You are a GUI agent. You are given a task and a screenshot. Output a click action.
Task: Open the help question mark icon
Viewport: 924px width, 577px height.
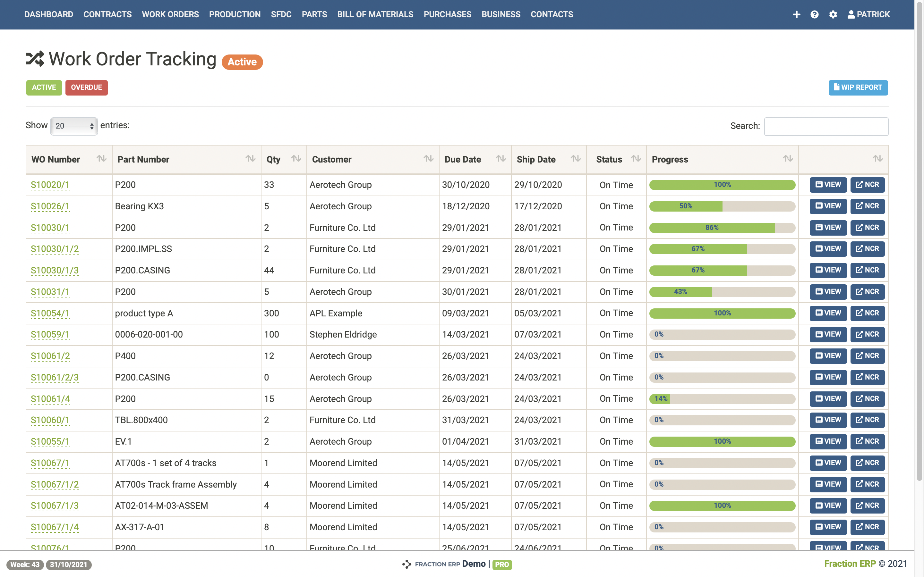[815, 14]
